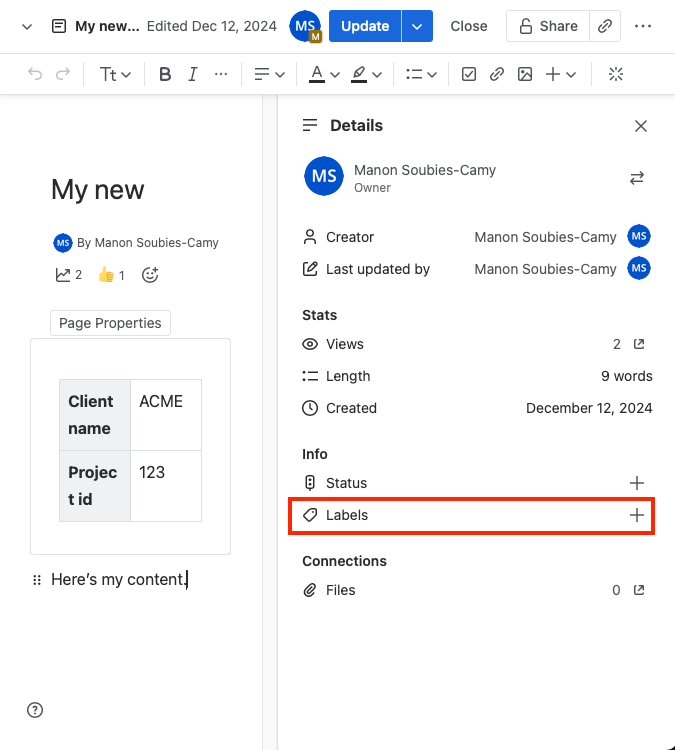Open the Share dialog
Image resolution: width=675 pixels, height=750 pixels.
pos(548,26)
